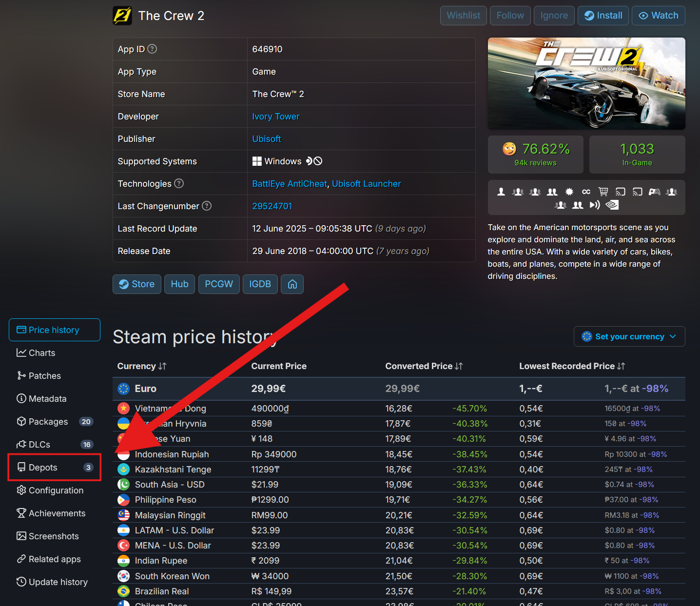This screenshot has height=606, width=700.
Task: Go to Patches in sidebar
Action: point(55,376)
